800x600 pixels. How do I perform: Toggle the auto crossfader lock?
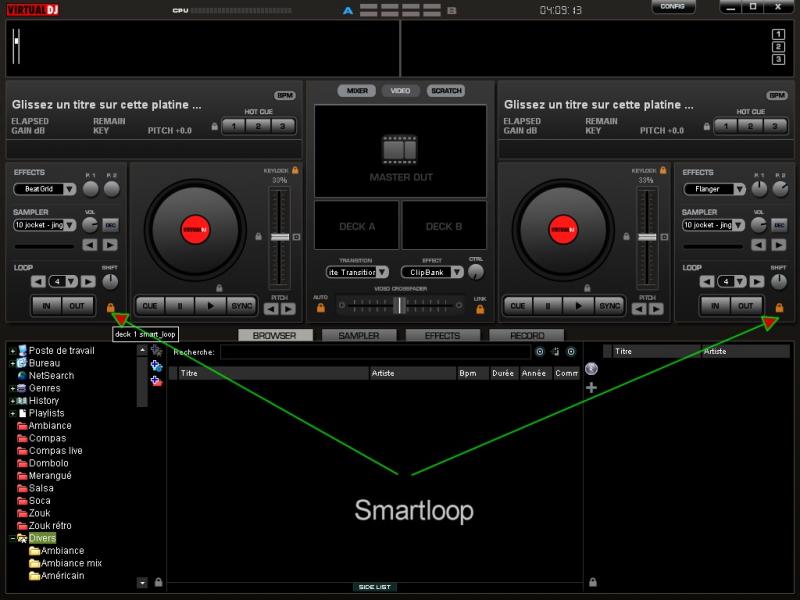tap(320, 308)
